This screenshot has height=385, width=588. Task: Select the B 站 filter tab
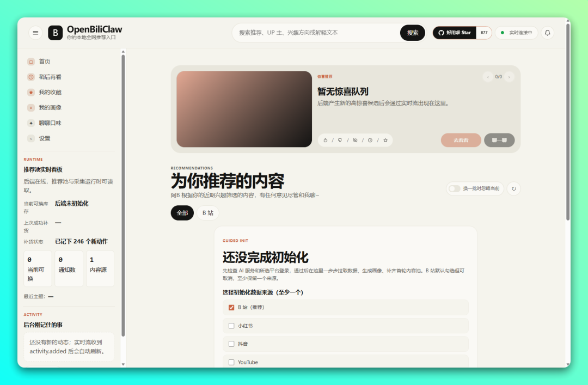point(208,213)
